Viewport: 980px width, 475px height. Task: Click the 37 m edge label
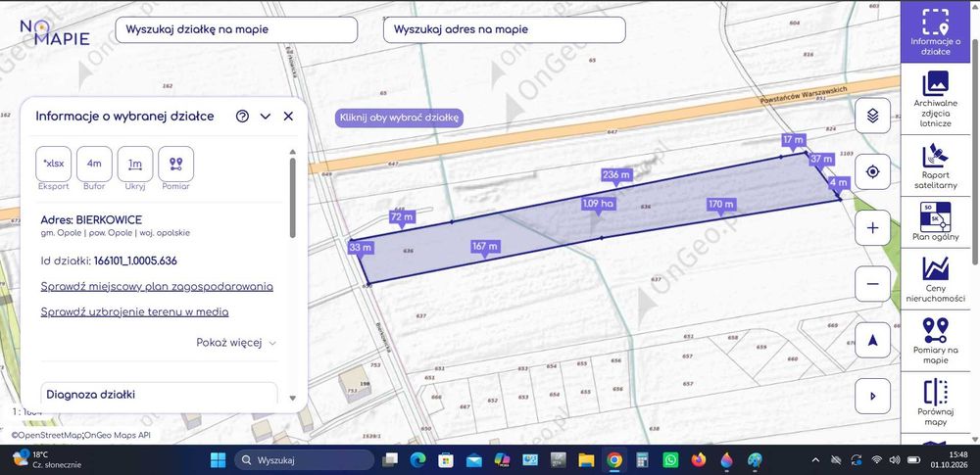pyautogui.click(x=821, y=160)
